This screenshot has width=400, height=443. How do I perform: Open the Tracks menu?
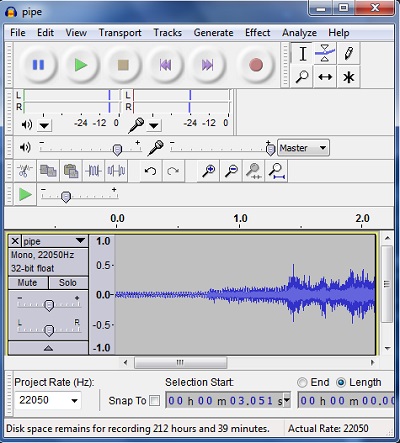tap(168, 33)
